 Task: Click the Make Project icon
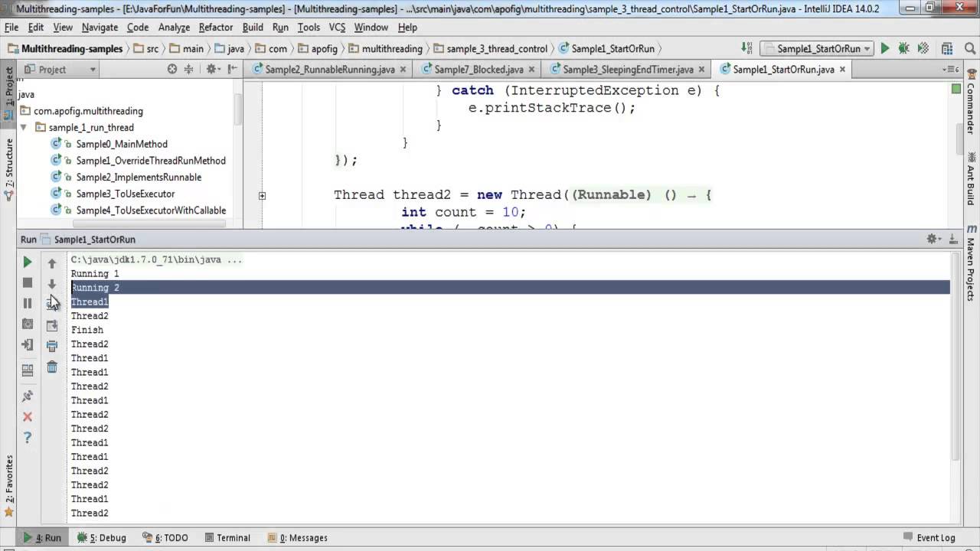click(x=747, y=48)
